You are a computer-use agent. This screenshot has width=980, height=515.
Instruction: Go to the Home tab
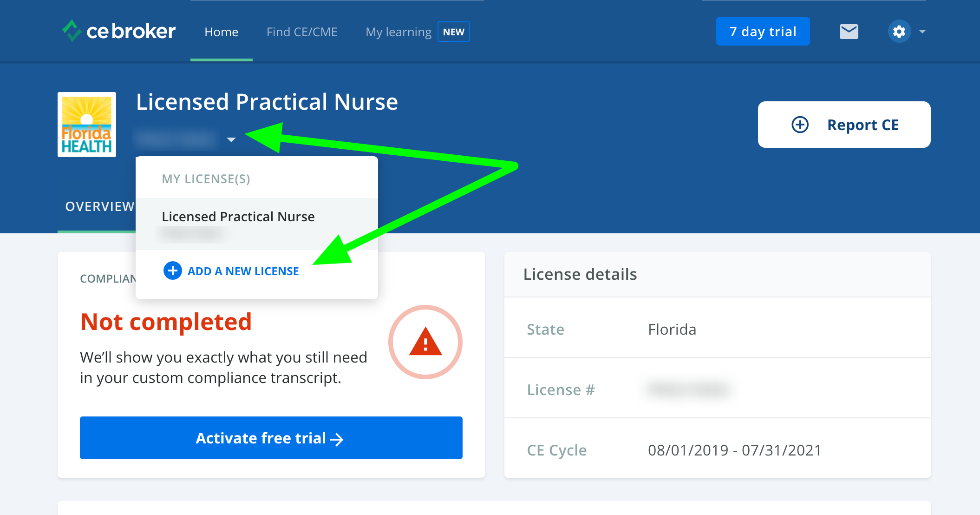[x=222, y=32]
